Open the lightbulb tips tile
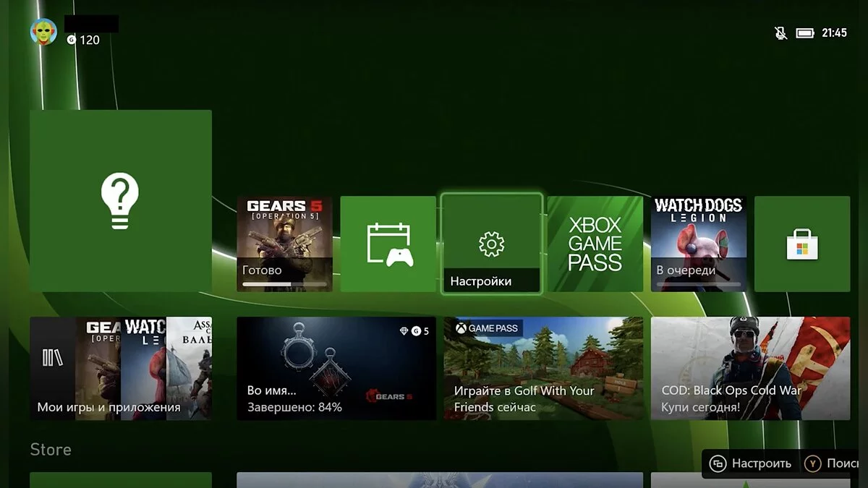Screen dimensions: 868x488 tap(121, 200)
